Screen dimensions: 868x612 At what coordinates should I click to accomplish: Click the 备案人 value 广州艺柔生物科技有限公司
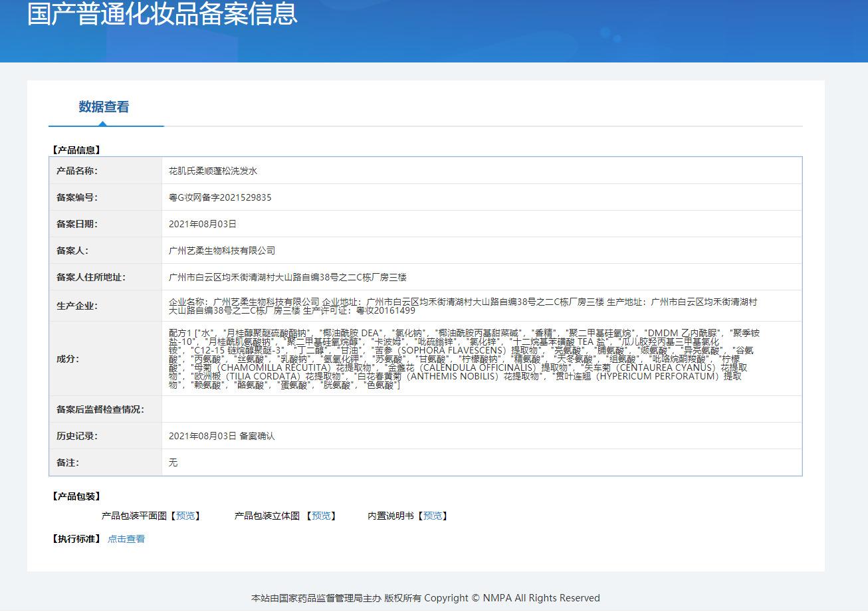[222, 251]
